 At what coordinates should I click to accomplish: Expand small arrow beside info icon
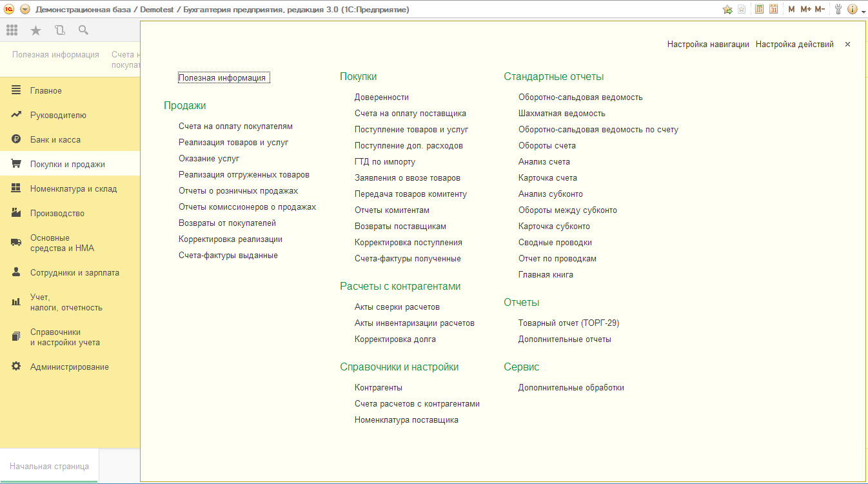coord(863,11)
